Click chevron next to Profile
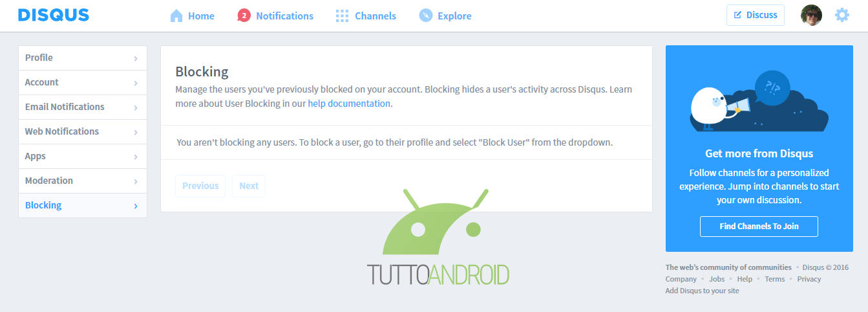The height and width of the screenshot is (312, 868). pyautogui.click(x=136, y=59)
